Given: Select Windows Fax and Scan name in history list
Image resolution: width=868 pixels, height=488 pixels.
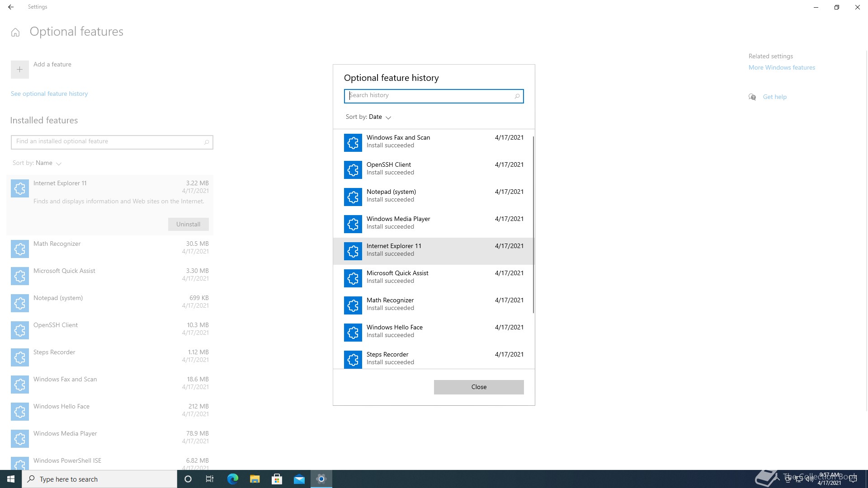Looking at the screenshot, I should coord(398,138).
